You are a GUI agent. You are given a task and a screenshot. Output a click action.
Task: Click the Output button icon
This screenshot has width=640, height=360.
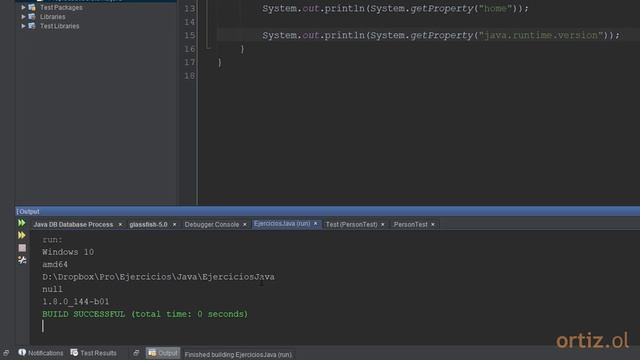[152, 353]
